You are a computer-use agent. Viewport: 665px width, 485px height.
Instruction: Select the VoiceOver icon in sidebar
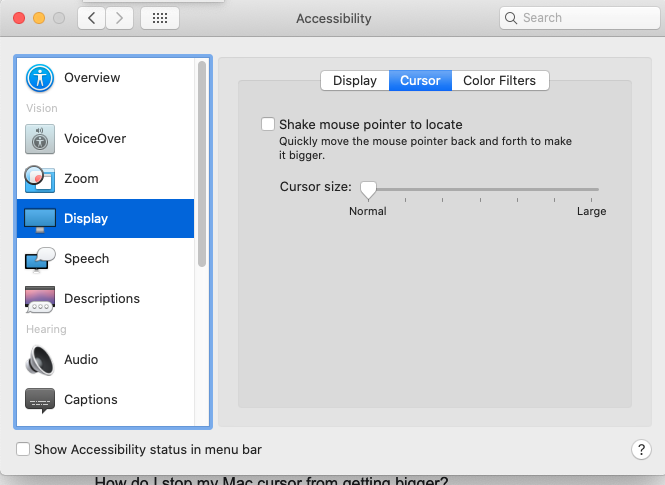pyautogui.click(x=40, y=139)
